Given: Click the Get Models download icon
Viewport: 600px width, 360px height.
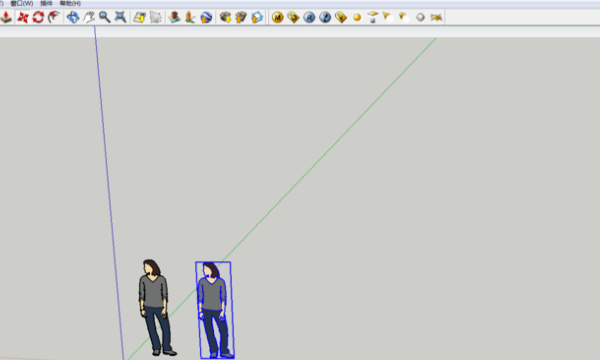Looking at the screenshot, I should click(x=225, y=17).
